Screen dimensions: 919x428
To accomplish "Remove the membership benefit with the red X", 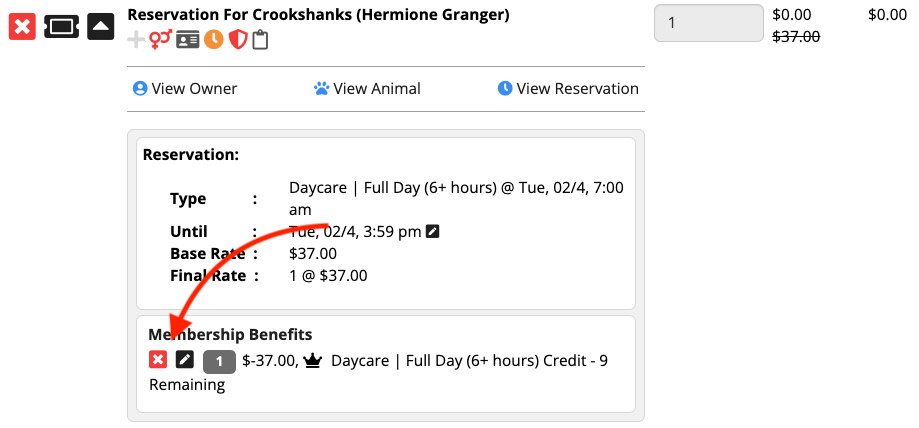I will point(158,359).
